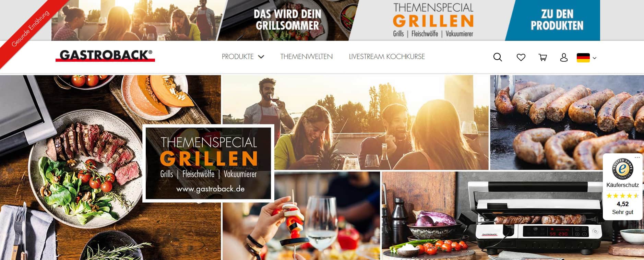Open the shopping cart icon
This screenshot has height=260, width=644.
point(543,57)
